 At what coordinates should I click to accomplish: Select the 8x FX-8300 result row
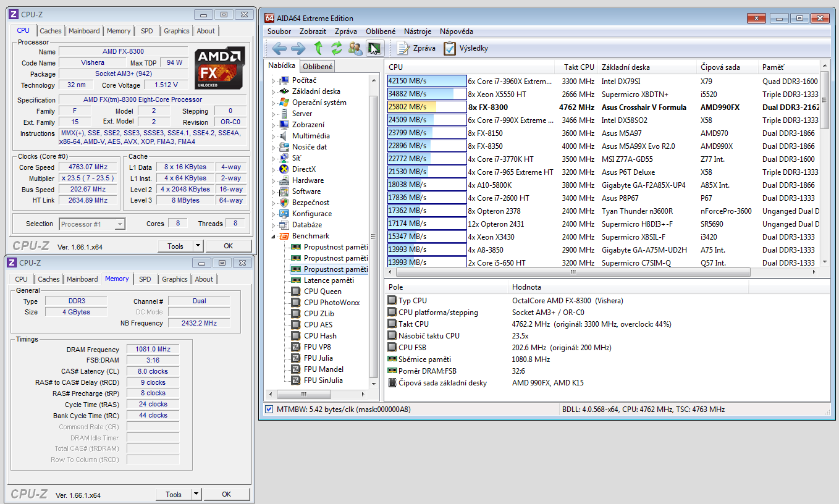603,107
